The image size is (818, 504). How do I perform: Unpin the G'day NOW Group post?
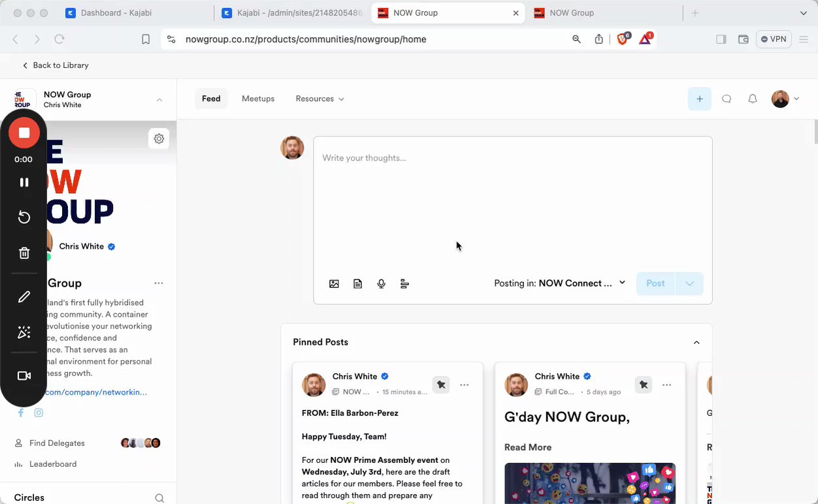point(644,385)
